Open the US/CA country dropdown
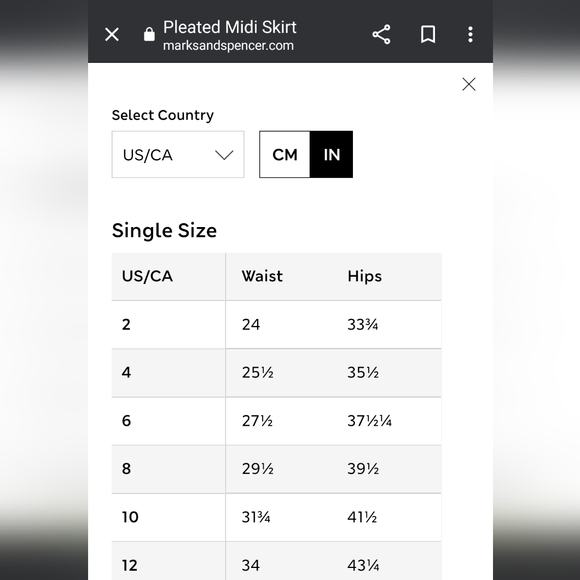 178,154
